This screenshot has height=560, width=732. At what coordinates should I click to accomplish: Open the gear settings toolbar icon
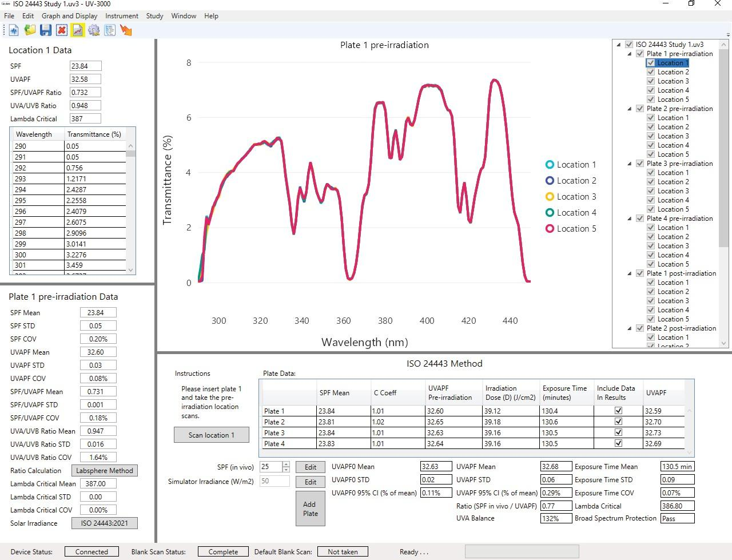coord(94,30)
